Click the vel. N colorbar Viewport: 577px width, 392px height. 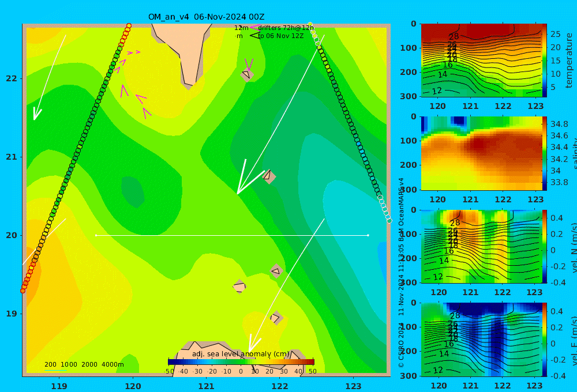545,246
